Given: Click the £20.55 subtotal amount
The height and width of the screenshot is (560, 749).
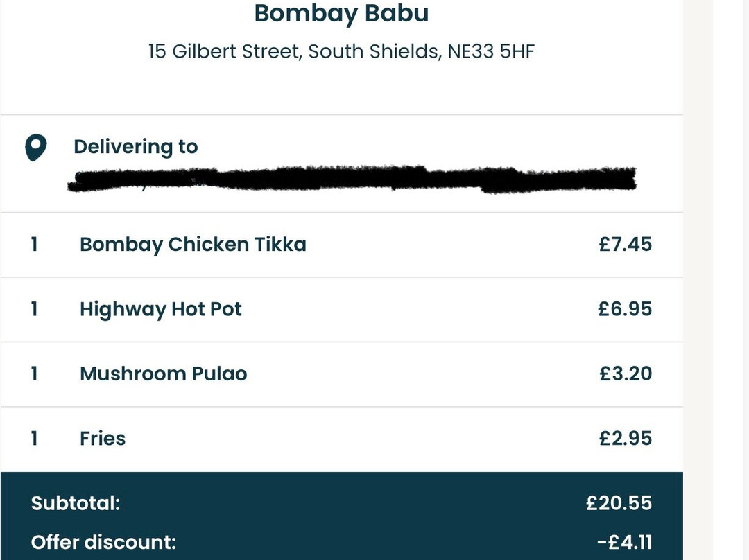Looking at the screenshot, I should coord(619,503).
